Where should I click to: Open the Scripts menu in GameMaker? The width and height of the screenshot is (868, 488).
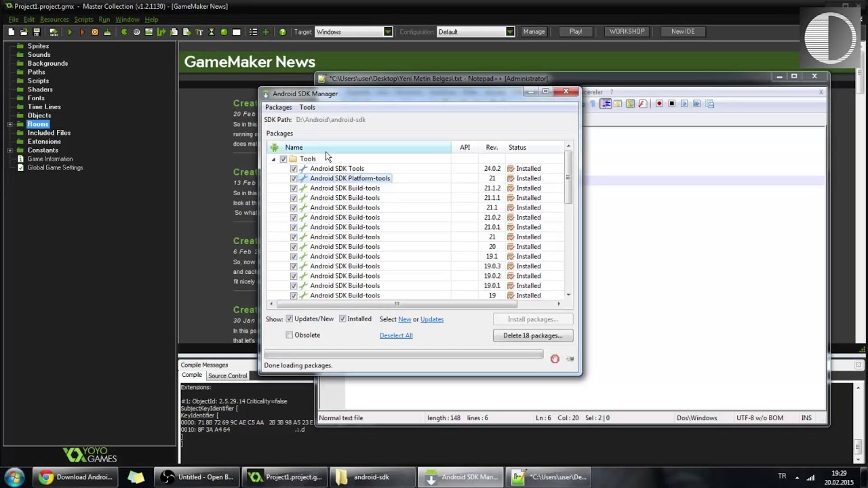click(83, 20)
